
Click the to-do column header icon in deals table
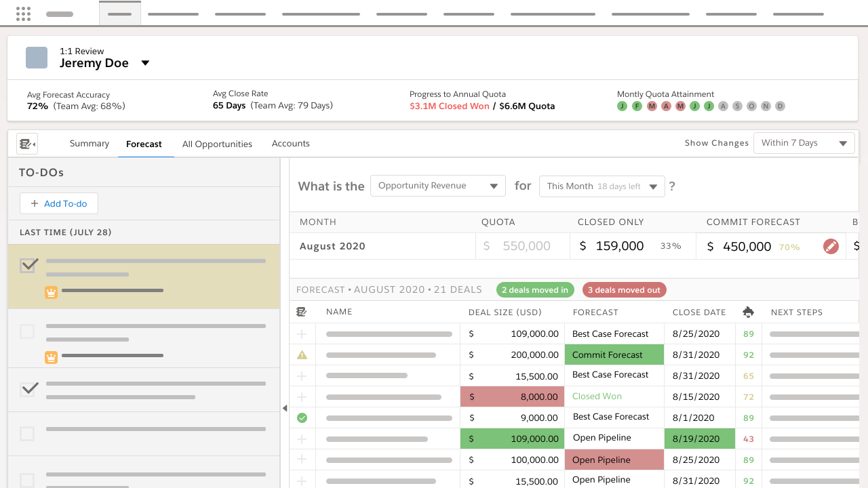[302, 312]
